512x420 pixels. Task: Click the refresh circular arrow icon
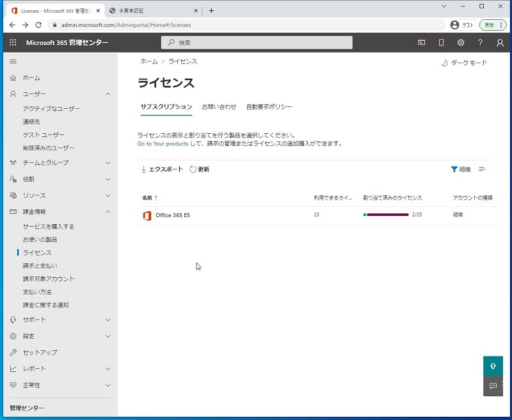193,169
